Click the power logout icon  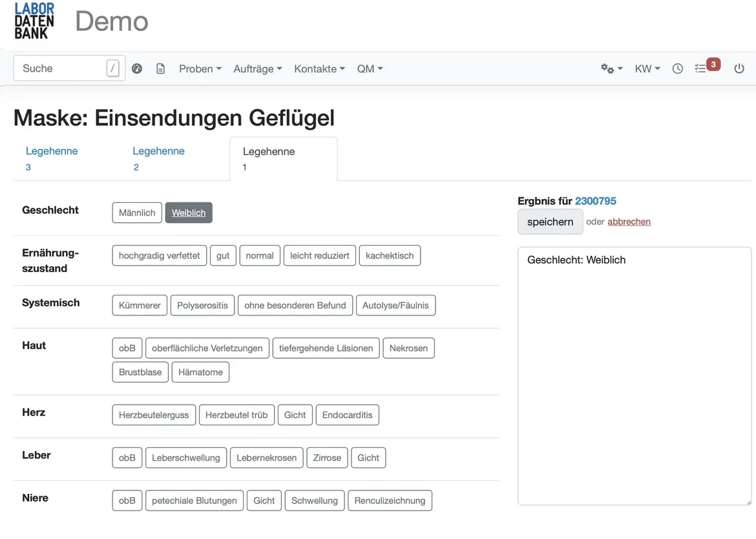click(739, 68)
